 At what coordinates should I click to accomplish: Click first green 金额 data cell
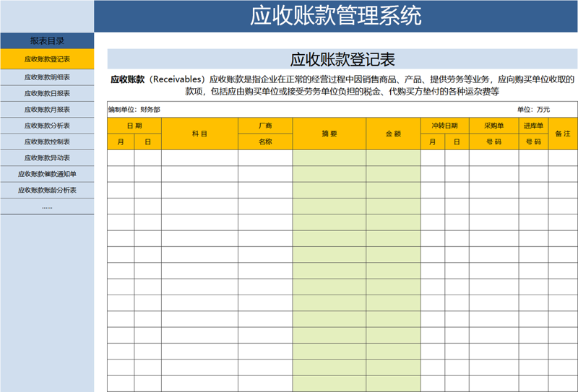click(x=393, y=157)
